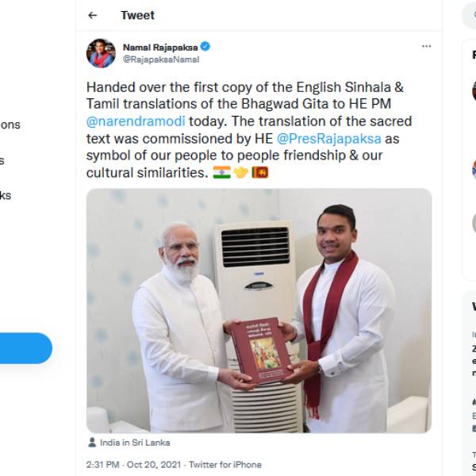Open the Bhagwad Gita handover photo

click(259, 310)
